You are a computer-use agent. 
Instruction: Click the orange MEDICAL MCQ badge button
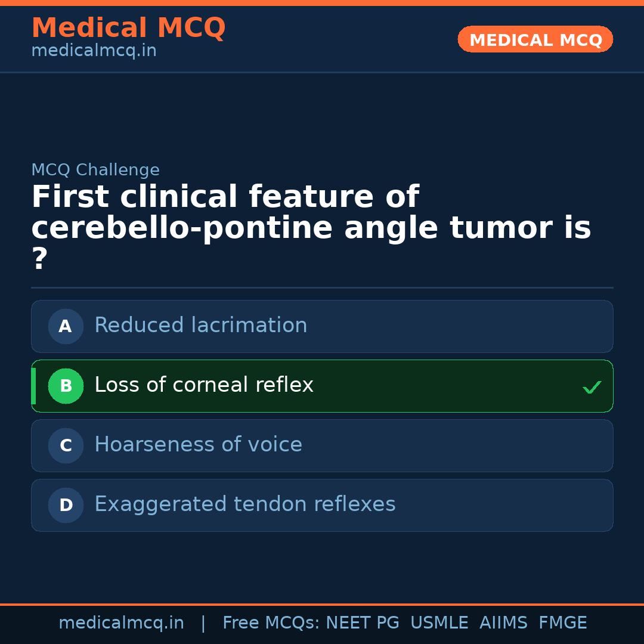pos(535,39)
